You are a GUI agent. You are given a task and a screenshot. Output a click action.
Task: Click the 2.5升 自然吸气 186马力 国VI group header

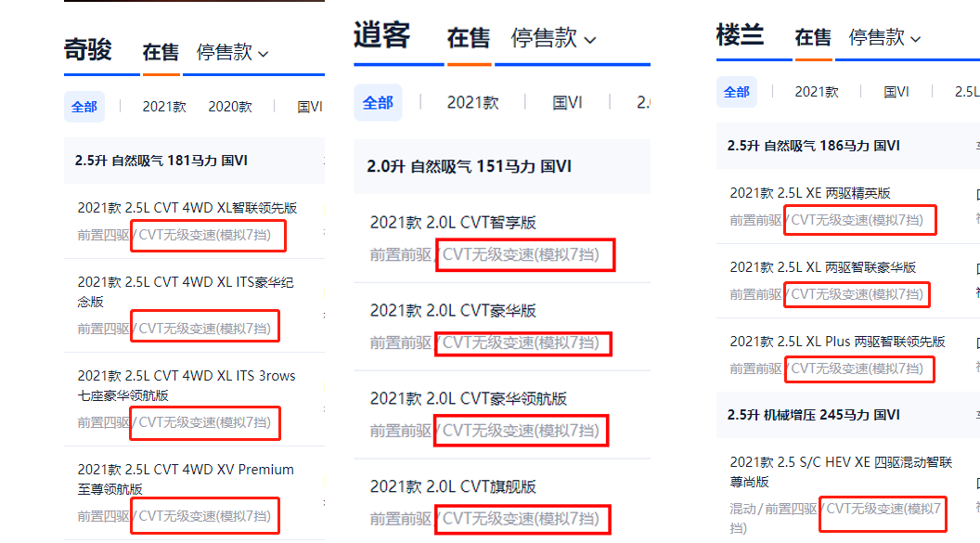[848, 146]
